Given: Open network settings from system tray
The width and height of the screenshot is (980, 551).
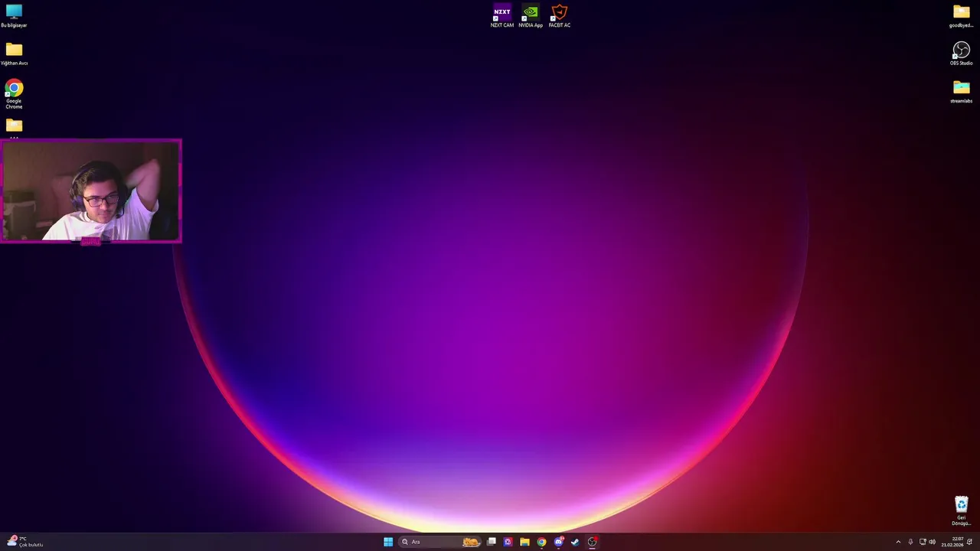Looking at the screenshot, I should tap(922, 542).
